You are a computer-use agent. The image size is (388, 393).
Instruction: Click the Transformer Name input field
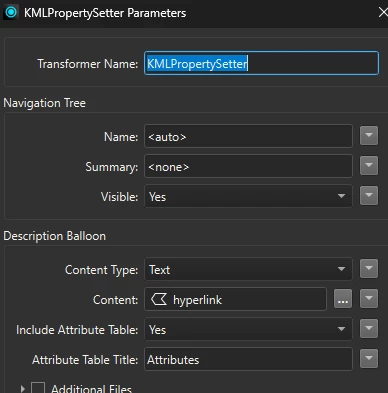[261, 63]
